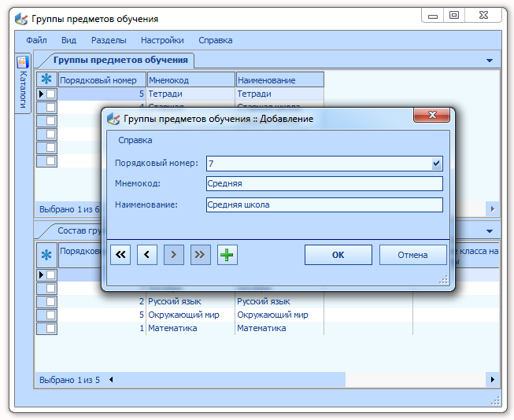Select the Состав группы tab
514x420 pixels.
point(80,230)
